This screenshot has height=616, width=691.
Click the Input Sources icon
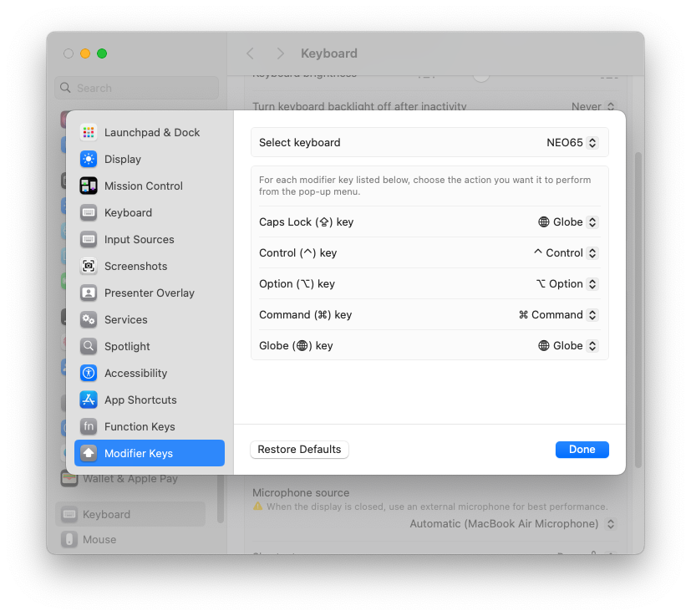89,239
